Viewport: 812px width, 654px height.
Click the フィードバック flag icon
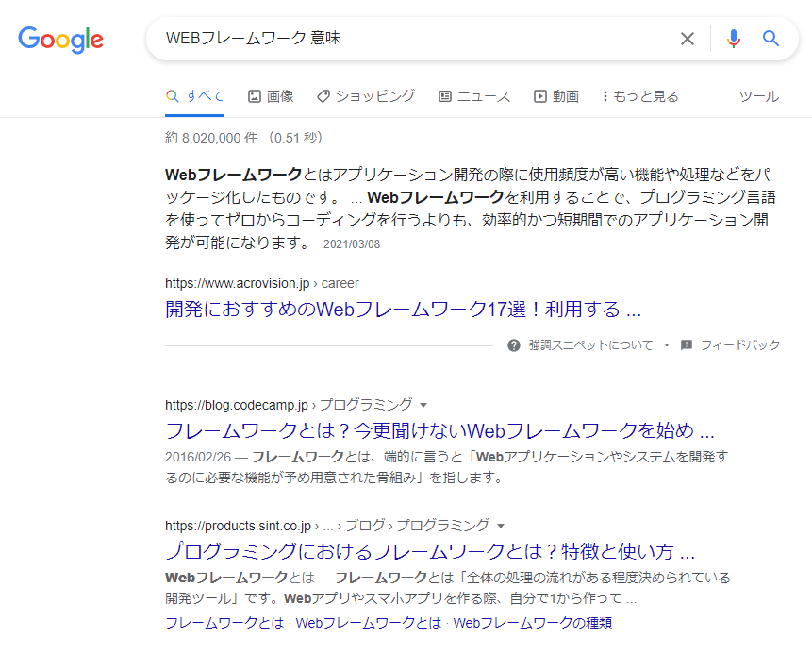(x=687, y=345)
